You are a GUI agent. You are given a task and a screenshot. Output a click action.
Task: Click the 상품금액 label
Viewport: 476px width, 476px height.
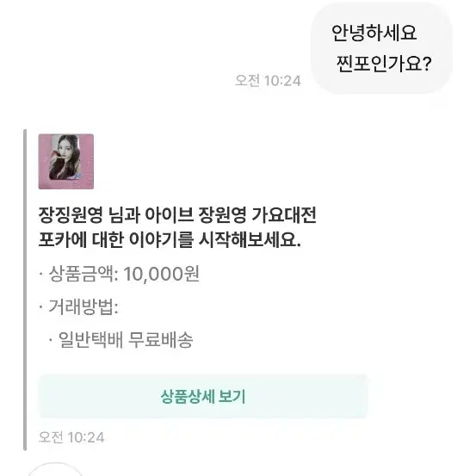[81, 274]
